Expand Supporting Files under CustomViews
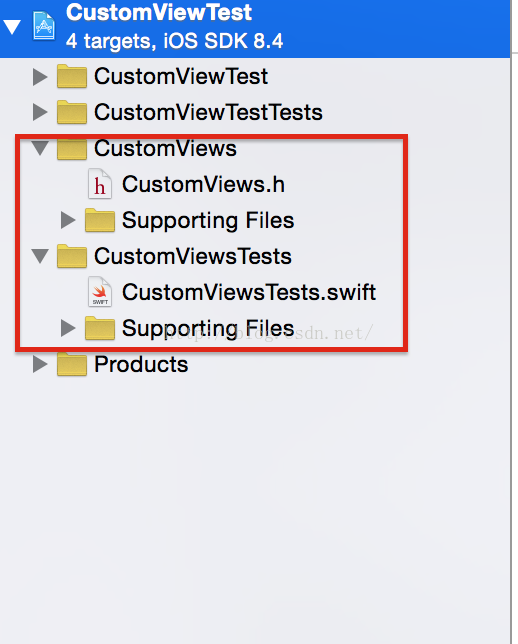 pyautogui.click(x=68, y=220)
